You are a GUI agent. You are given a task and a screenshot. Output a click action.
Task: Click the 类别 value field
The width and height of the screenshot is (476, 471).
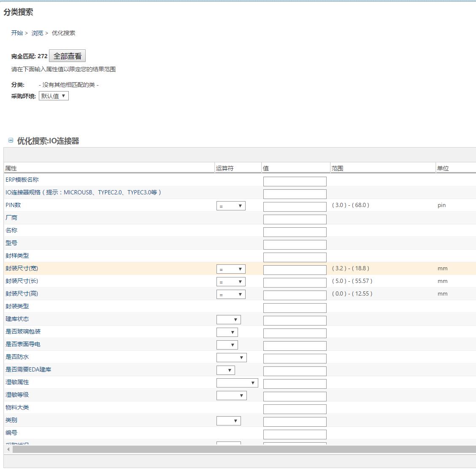295,422
